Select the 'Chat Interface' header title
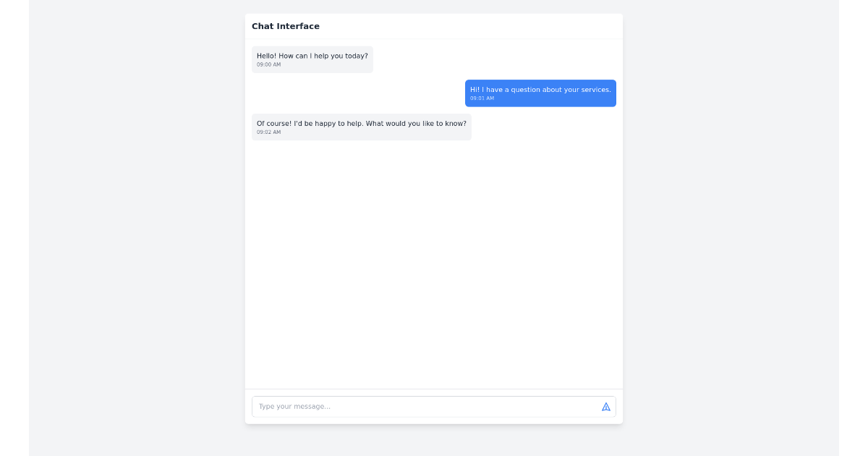The image size is (868, 456). click(x=286, y=26)
